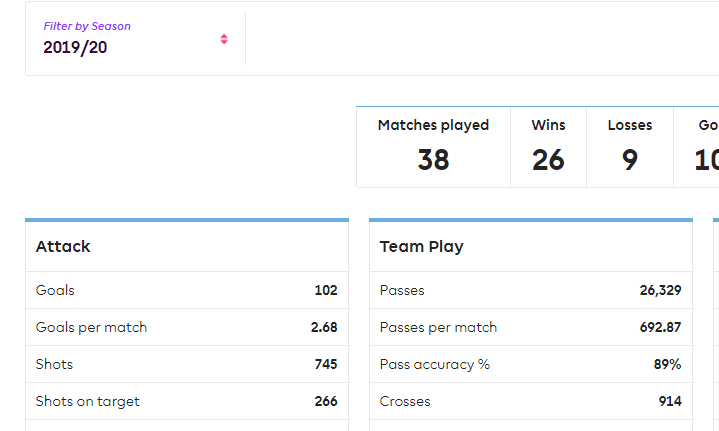Select the Crosses row in Team Play
The width and height of the screenshot is (719, 431).
[x=531, y=401]
